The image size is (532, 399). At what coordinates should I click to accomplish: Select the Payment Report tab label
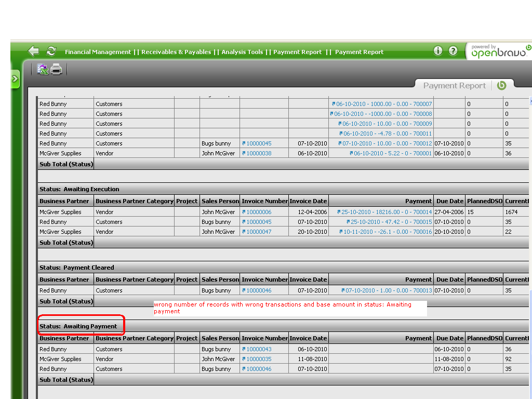click(454, 86)
